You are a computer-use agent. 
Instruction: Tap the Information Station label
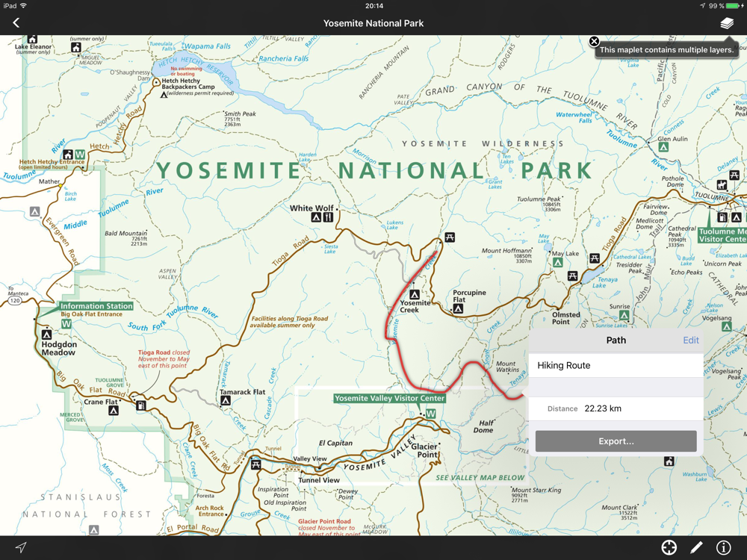[x=96, y=305]
